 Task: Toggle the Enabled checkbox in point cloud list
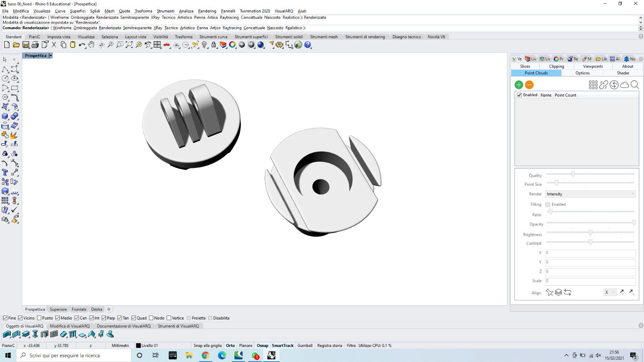tap(519, 95)
